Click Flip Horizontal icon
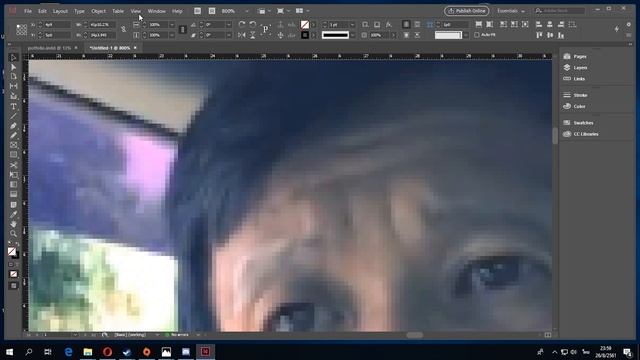This screenshot has height=360, width=640. (242, 36)
